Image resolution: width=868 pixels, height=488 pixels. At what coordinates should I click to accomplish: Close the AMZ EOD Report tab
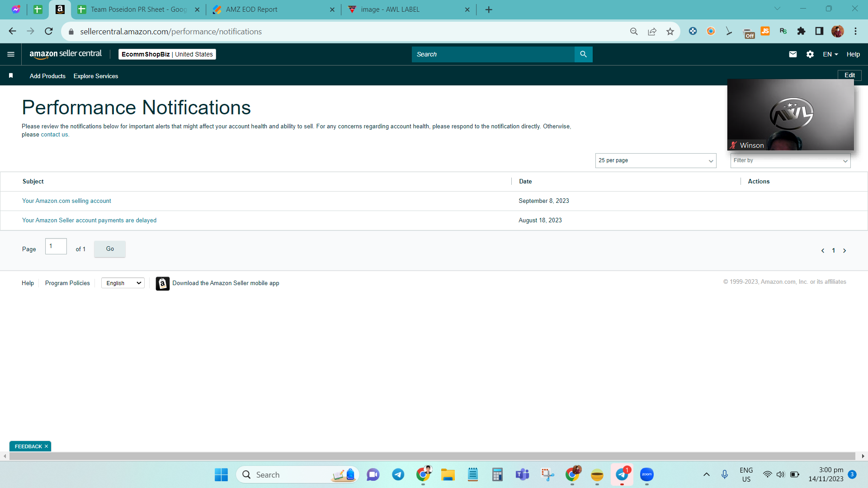[x=332, y=9]
